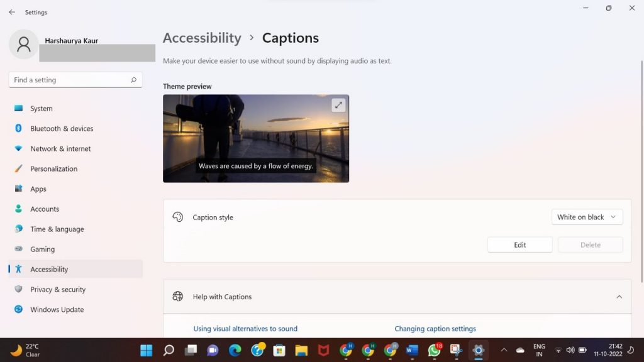Click the search magnifier in Find a setting

133,80
